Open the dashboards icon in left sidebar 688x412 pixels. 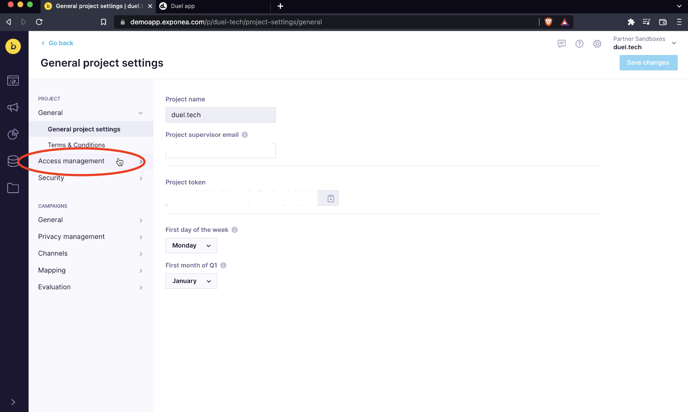point(13,81)
